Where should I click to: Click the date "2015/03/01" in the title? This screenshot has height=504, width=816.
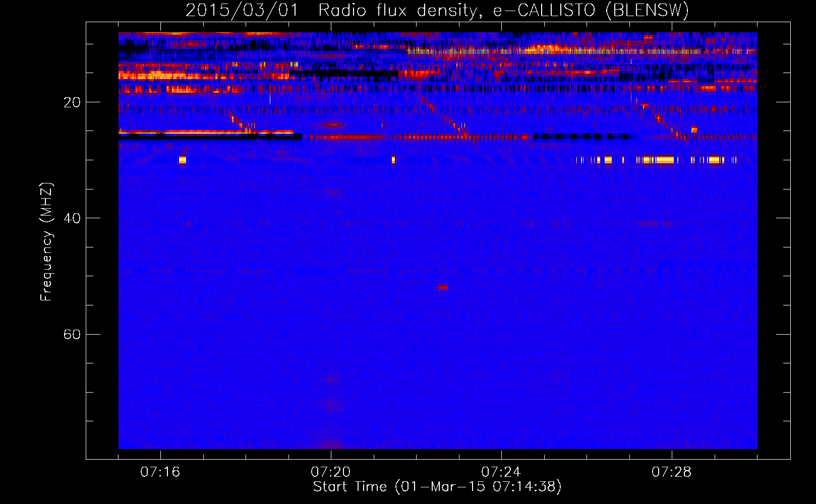[242, 10]
